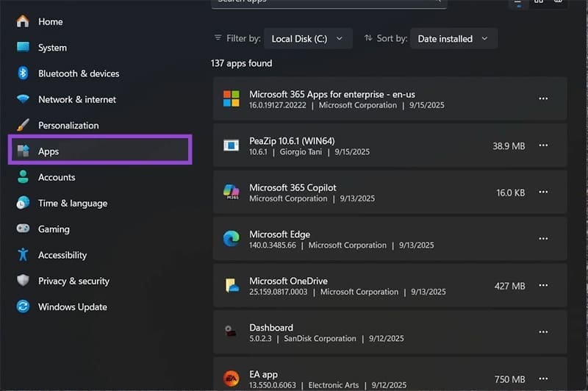Open more options for Microsoft 365 Copilot
The image size is (588, 391).
click(x=543, y=192)
